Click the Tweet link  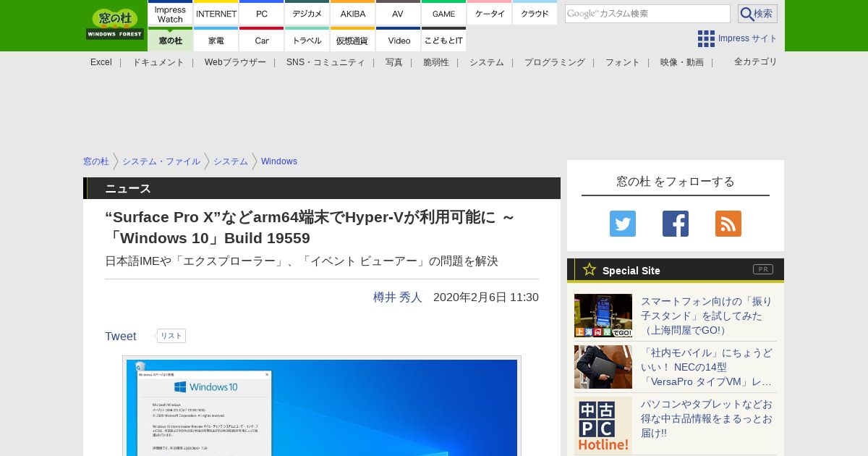tap(121, 336)
